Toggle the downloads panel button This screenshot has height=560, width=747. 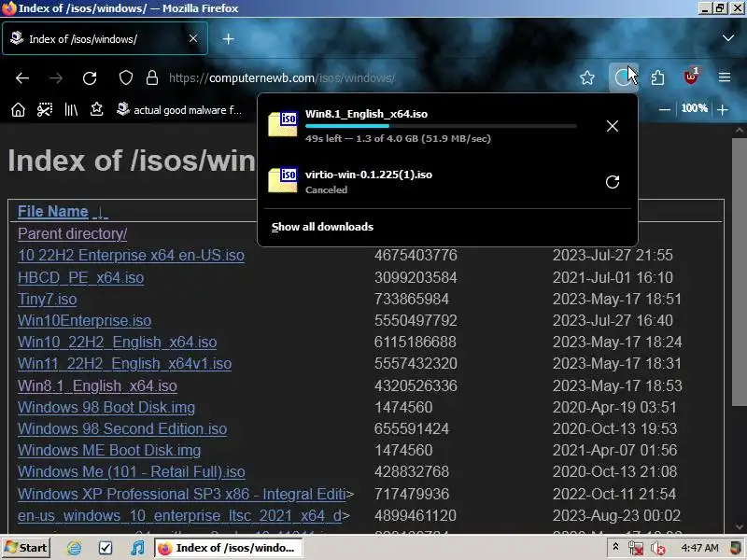(x=623, y=77)
